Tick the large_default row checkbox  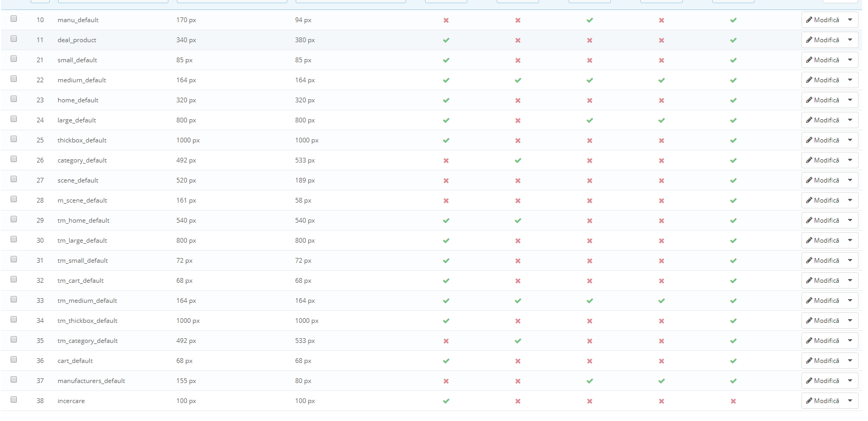point(14,119)
